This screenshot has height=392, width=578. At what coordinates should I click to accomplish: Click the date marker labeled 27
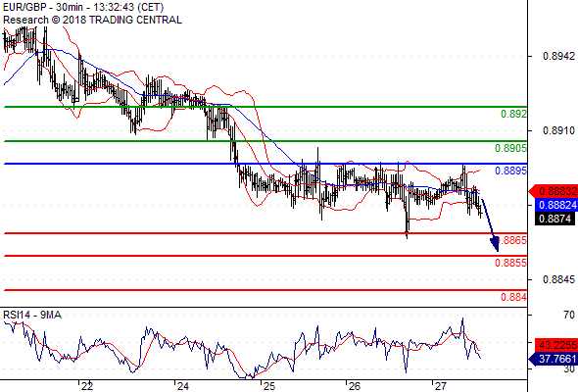point(440,386)
